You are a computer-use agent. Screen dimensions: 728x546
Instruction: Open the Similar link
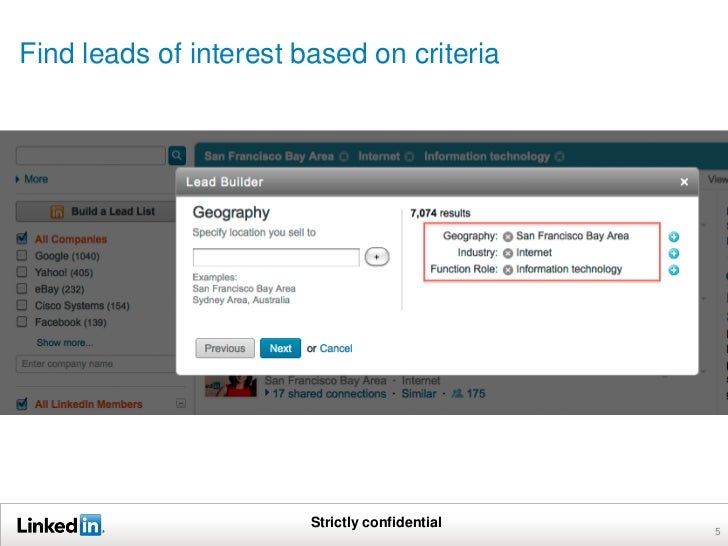click(x=419, y=394)
